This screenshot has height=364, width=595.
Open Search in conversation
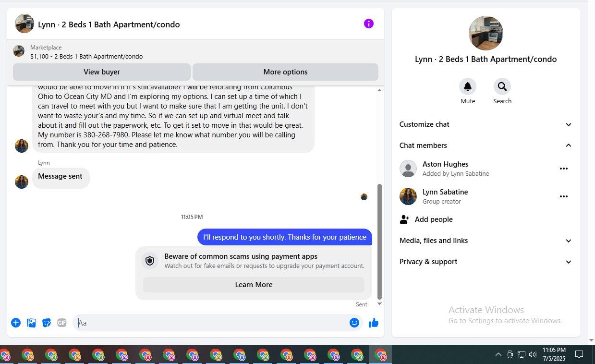[502, 86]
